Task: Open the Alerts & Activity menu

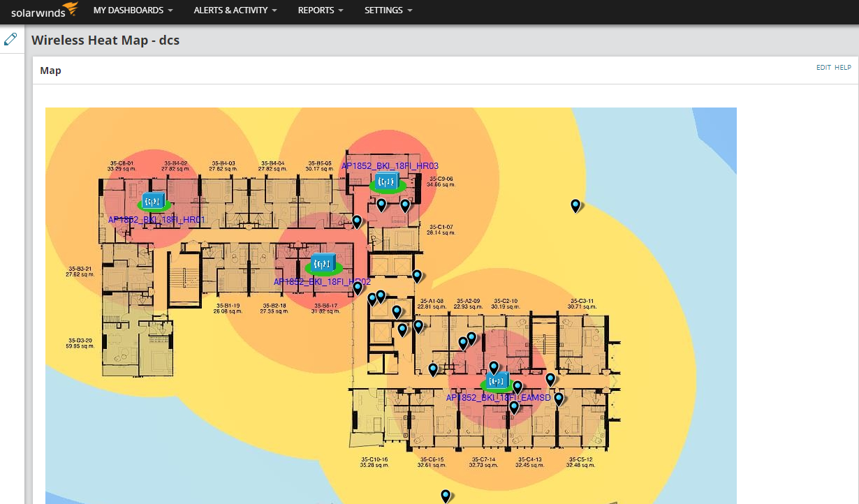Action: (235, 10)
